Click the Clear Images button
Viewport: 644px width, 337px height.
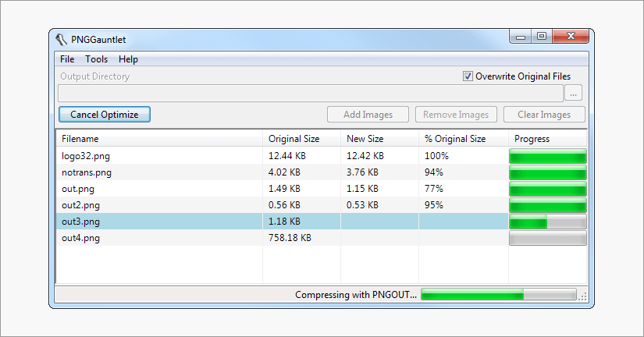coord(544,115)
